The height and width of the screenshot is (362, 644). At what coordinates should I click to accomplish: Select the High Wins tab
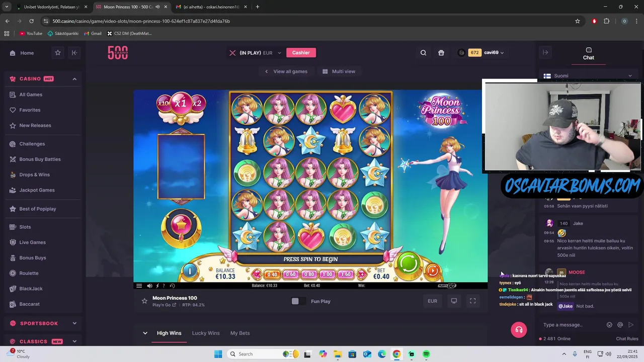pos(169,333)
